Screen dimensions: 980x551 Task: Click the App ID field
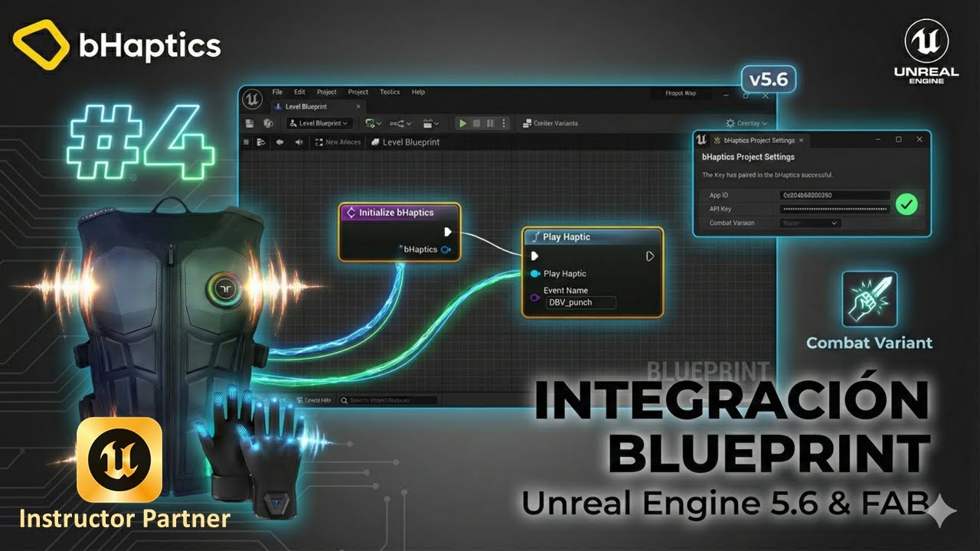pos(835,195)
